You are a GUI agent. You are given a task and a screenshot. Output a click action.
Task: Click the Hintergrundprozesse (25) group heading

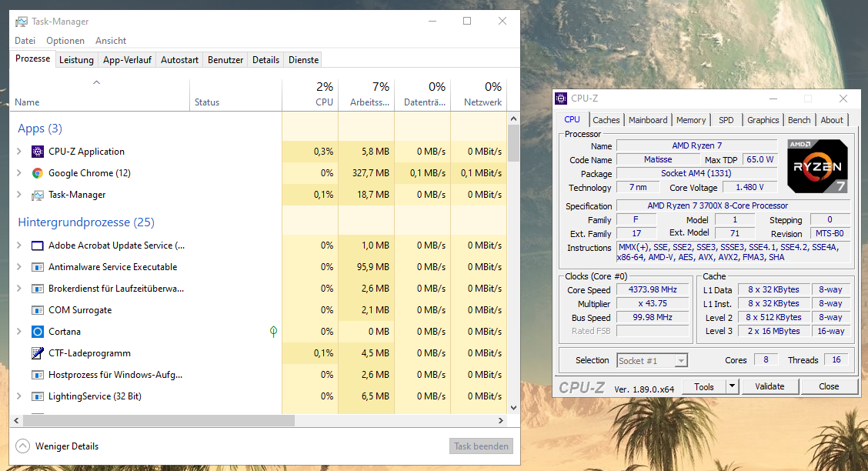[x=86, y=222]
